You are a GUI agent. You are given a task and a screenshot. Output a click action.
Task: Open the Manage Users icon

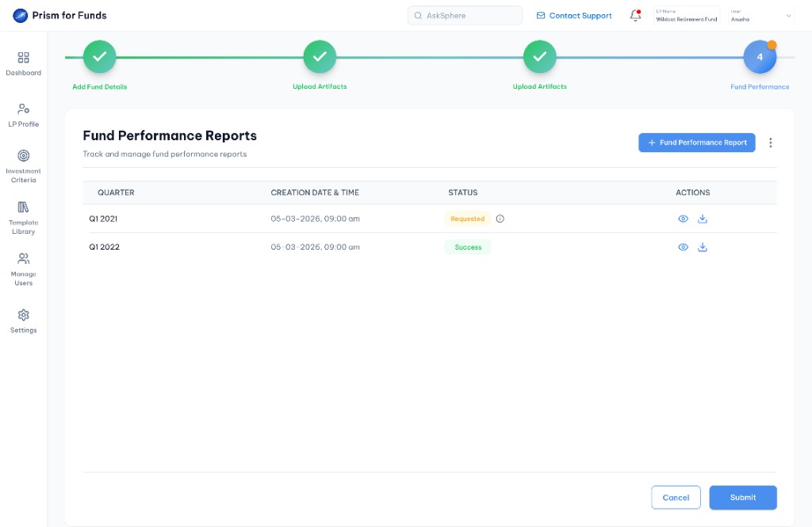click(x=23, y=258)
